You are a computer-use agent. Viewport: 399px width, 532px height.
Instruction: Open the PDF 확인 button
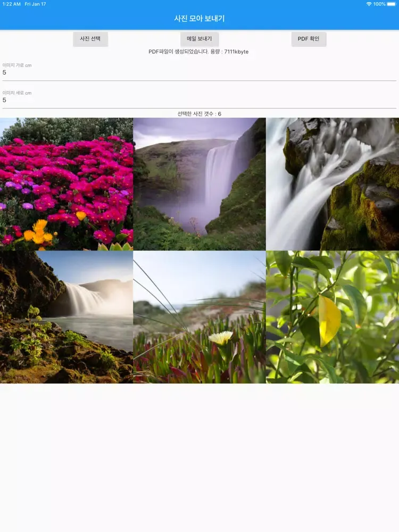point(309,39)
